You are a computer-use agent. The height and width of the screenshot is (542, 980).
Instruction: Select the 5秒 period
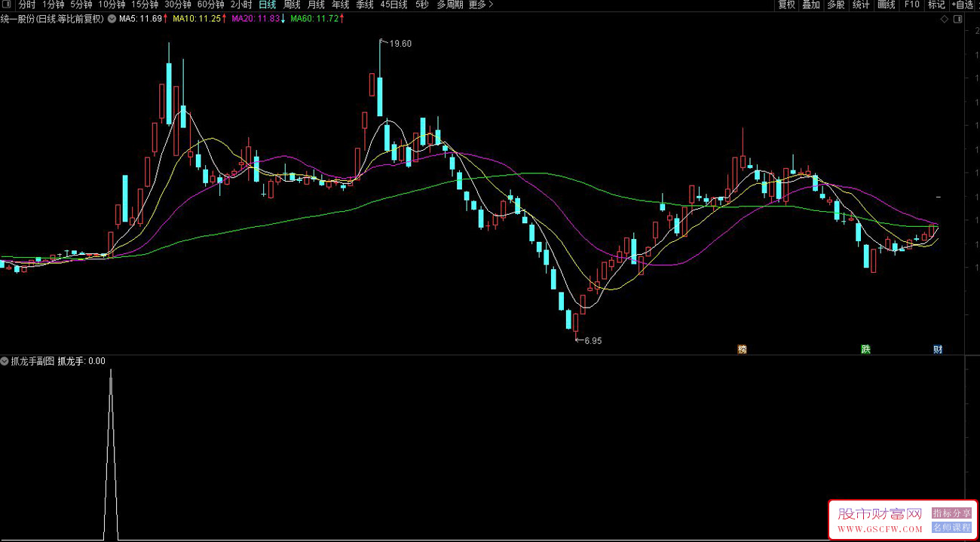pos(421,5)
